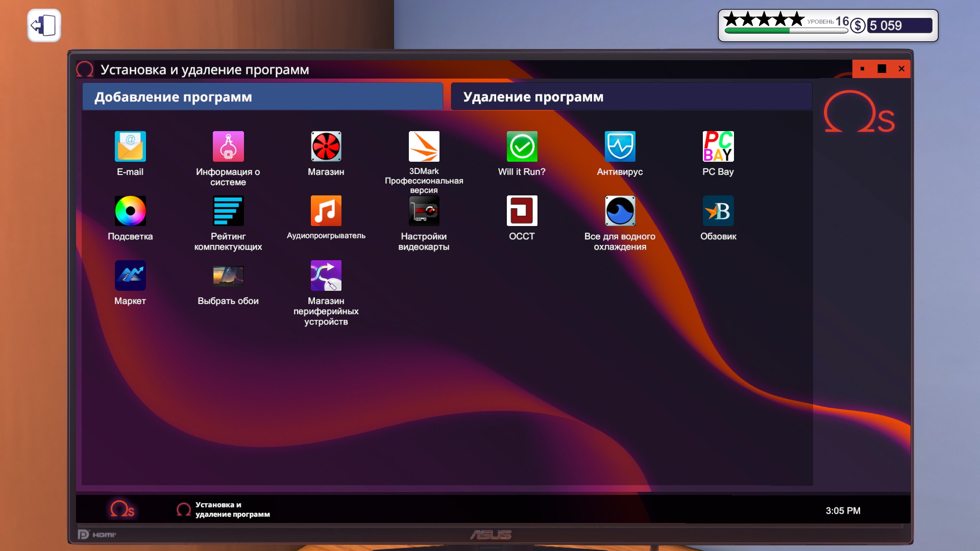Click the exit door button top-left
Viewport: 980px width, 551px height.
click(x=44, y=26)
